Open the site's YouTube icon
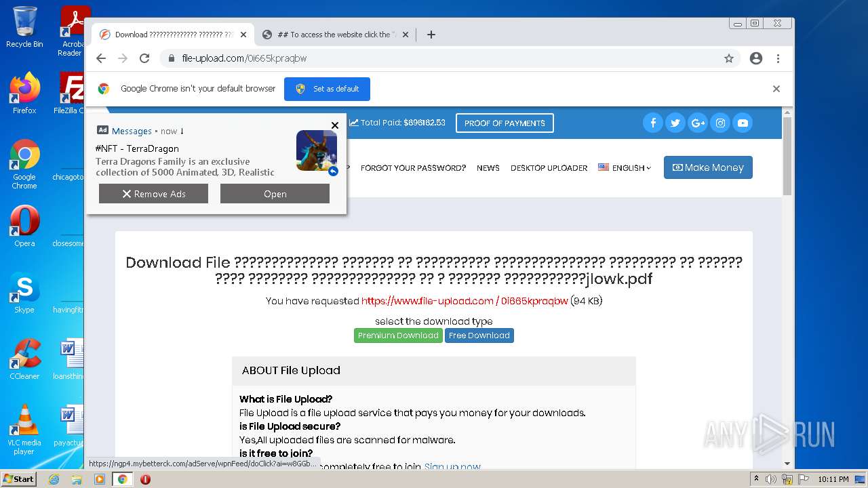This screenshot has width=868, height=488. [x=743, y=123]
